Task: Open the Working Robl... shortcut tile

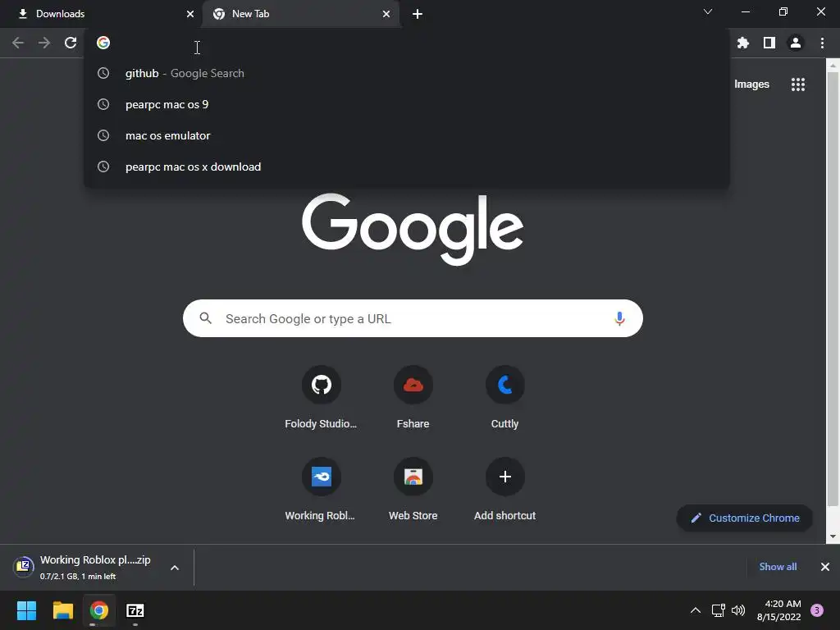Action: pyautogui.click(x=321, y=490)
